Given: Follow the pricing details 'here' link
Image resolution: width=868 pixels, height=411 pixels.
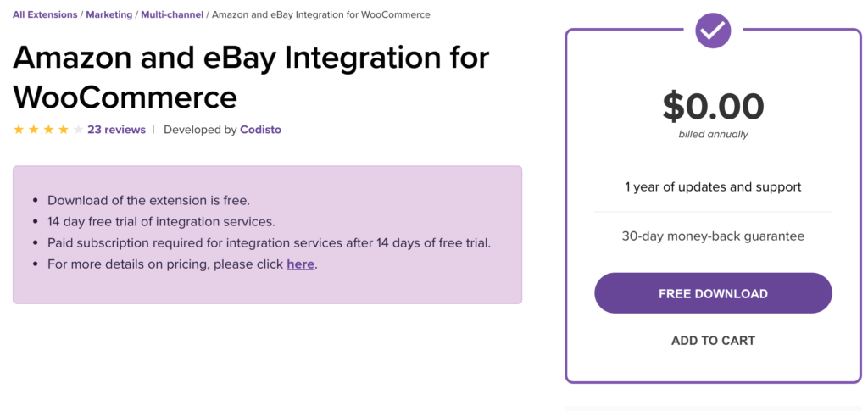Looking at the screenshot, I should click(300, 264).
